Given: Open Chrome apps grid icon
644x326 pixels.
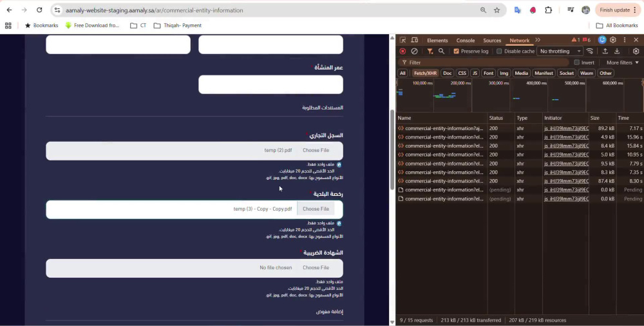Looking at the screenshot, I should coord(8,26).
